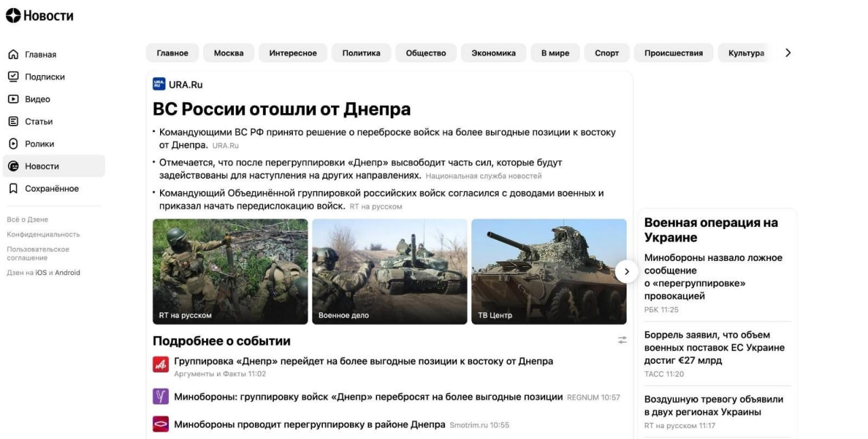Open the Аргументы и Факты article about Днепр
868x439 pixels.
click(x=363, y=361)
